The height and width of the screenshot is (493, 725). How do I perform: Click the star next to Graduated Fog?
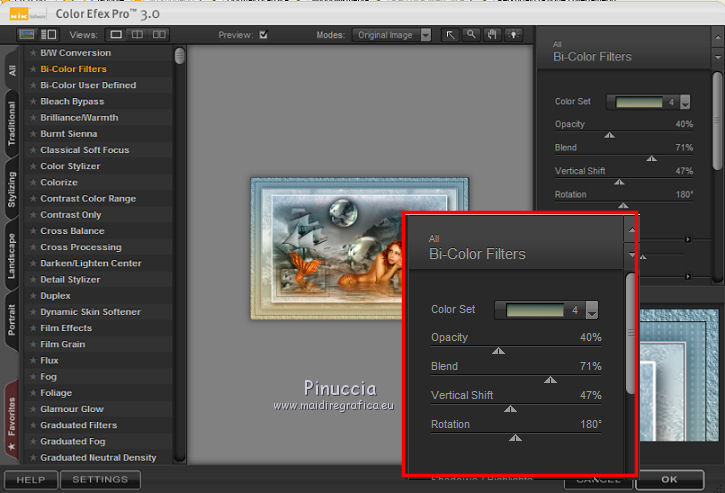tap(33, 441)
